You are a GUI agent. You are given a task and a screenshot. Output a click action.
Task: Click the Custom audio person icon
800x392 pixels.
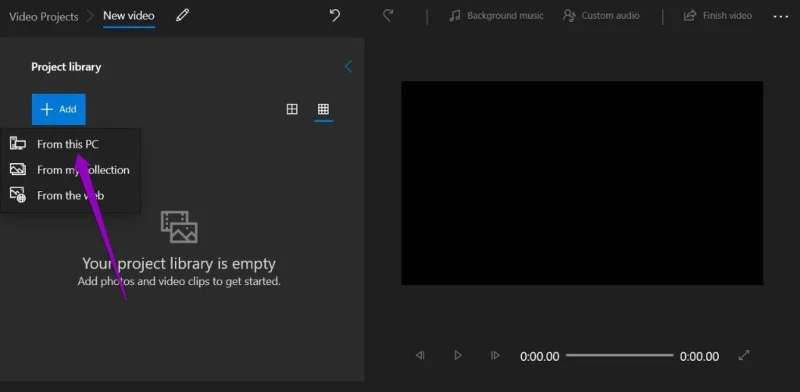coord(569,16)
